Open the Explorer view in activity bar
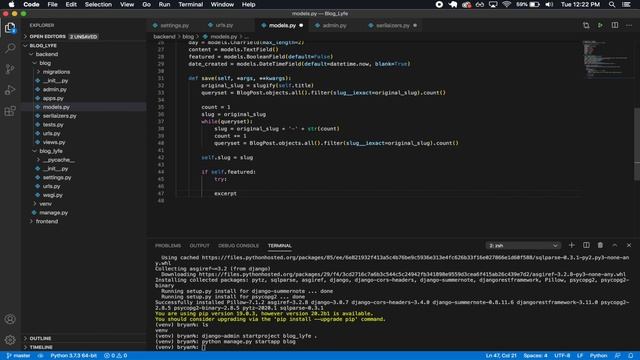The height and width of the screenshot is (360, 640). pos(10,28)
